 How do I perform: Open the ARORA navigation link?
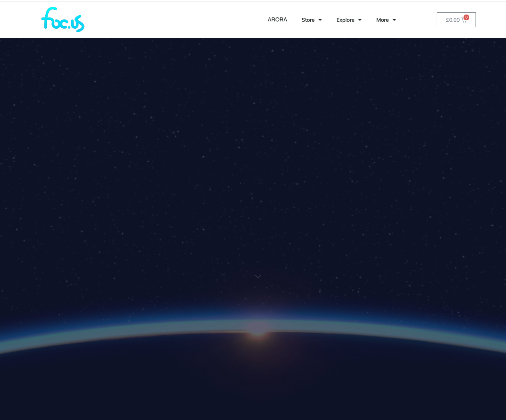[277, 20]
